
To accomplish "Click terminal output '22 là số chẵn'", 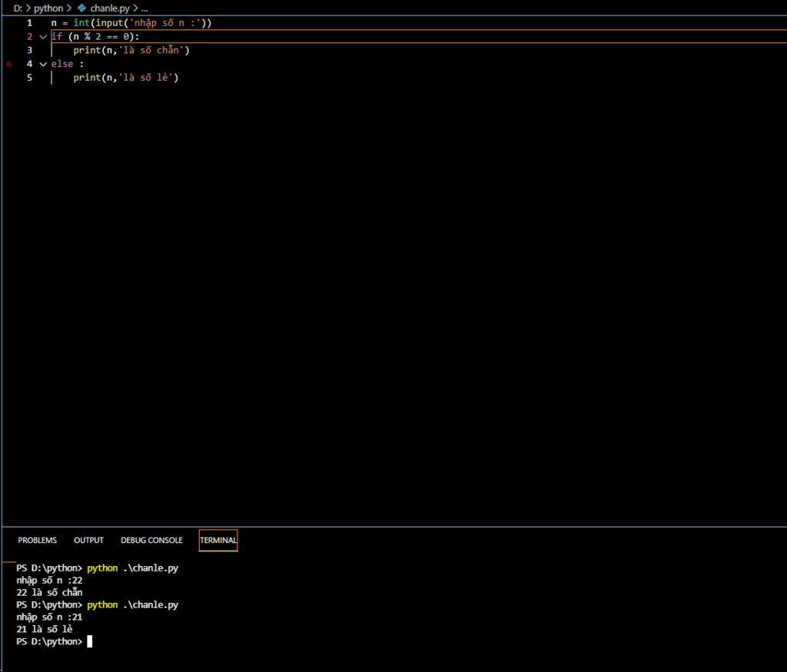I will [x=49, y=592].
